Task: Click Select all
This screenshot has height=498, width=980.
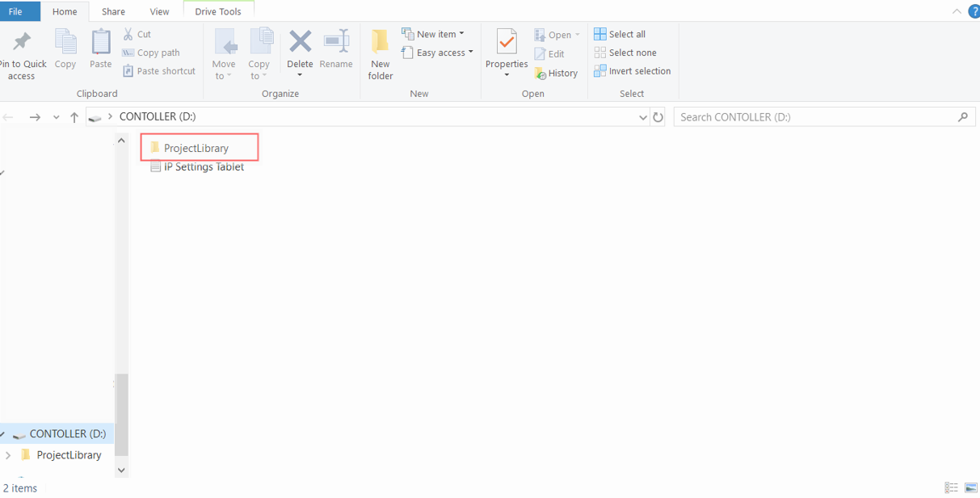Action: (x=620, y=34)
